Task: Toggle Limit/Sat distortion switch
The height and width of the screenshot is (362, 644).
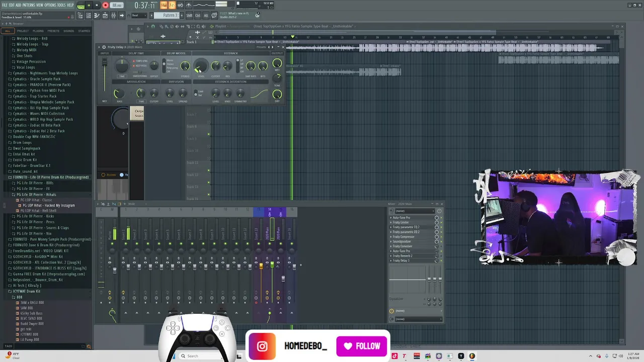Action: pos(196,93)
